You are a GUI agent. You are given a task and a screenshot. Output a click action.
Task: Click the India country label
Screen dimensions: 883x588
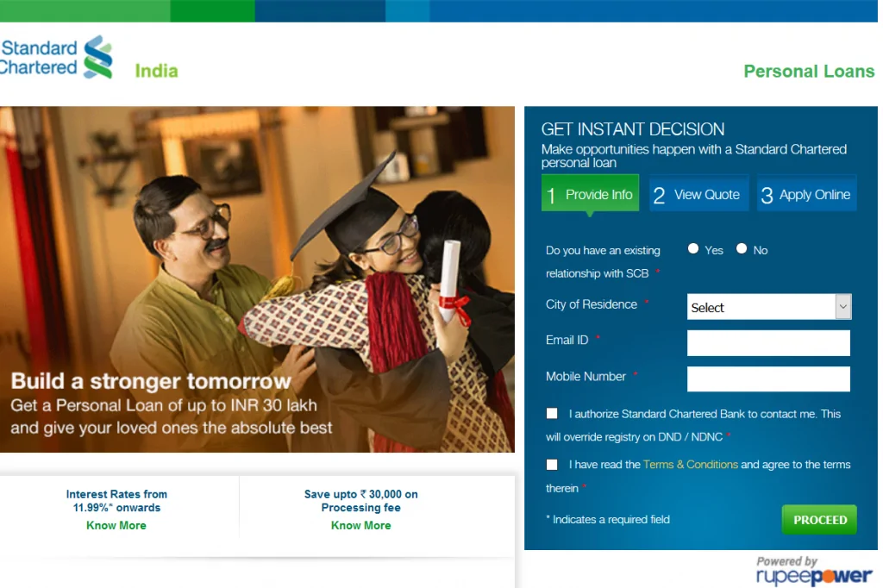point(157,71)
